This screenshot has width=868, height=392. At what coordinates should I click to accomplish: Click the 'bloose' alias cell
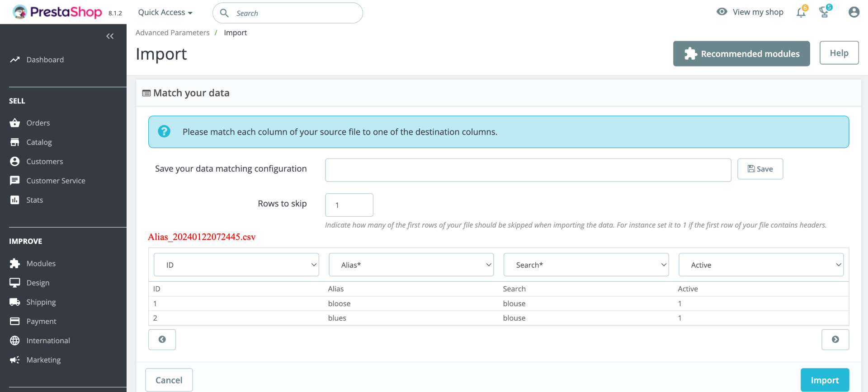coord(340,303)
